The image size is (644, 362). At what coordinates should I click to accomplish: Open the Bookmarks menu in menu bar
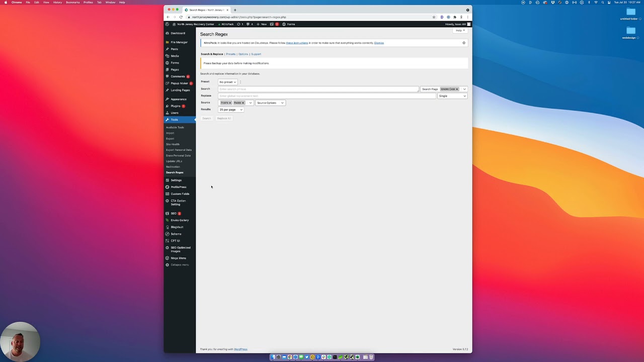coord(72,2)
